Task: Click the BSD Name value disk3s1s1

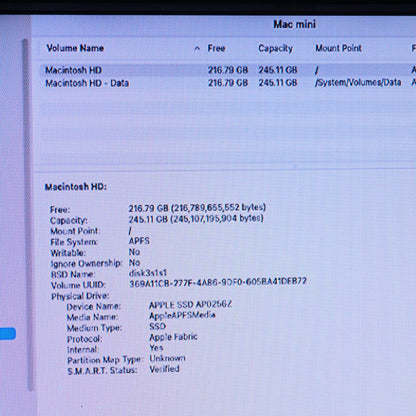Action: tap(148, 273)
